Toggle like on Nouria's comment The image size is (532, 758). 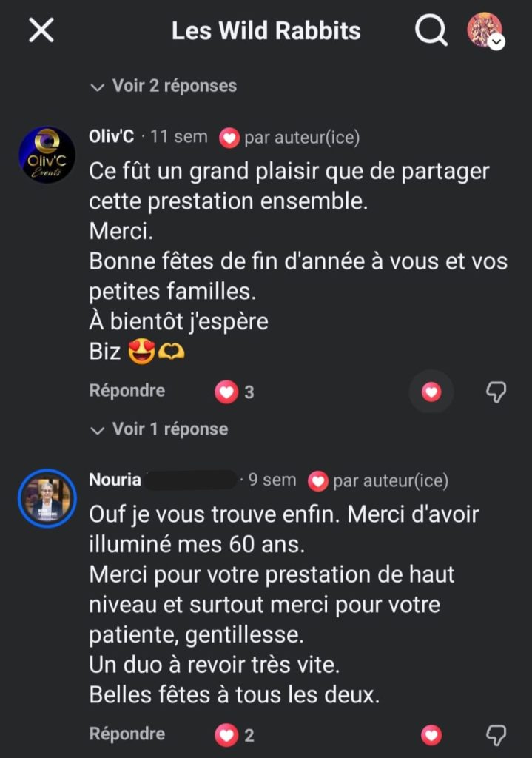[x=431, y=735]
